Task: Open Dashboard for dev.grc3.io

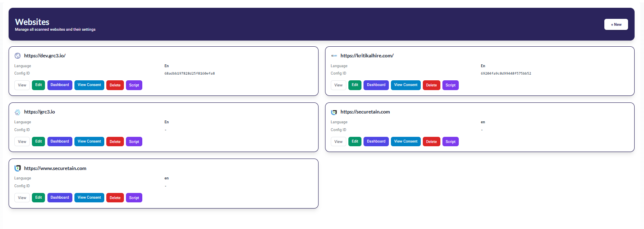Action: (60, 85)
